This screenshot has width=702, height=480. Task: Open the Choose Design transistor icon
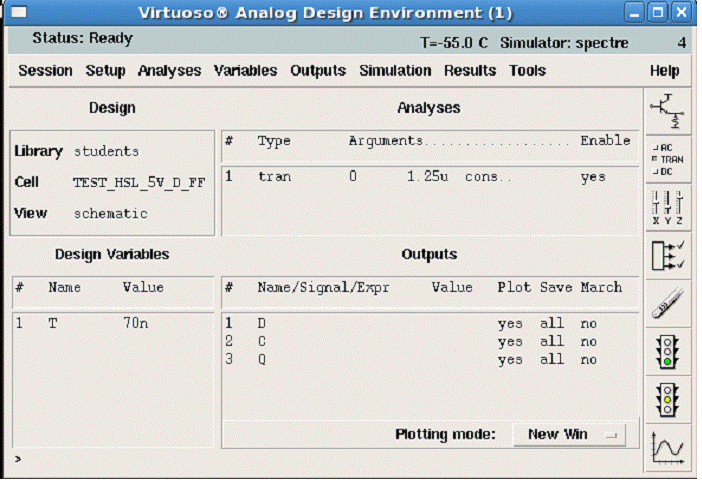point(668,111)
